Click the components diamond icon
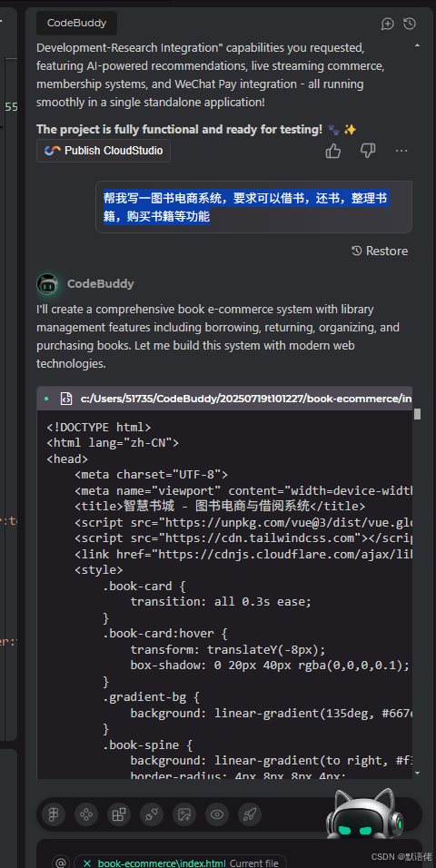Screen dimensions: 436x868 coord(86,814)
